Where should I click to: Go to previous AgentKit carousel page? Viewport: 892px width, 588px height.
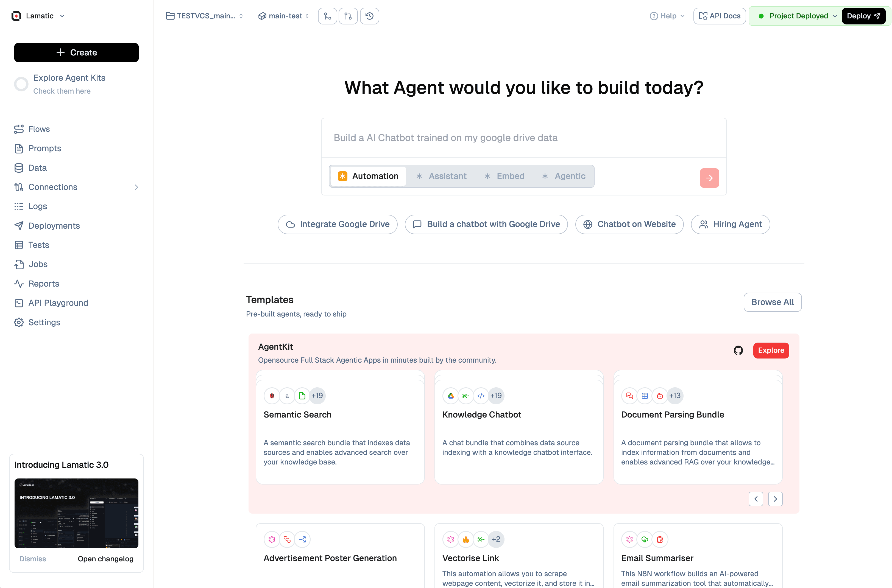click(x=756, y=499)
